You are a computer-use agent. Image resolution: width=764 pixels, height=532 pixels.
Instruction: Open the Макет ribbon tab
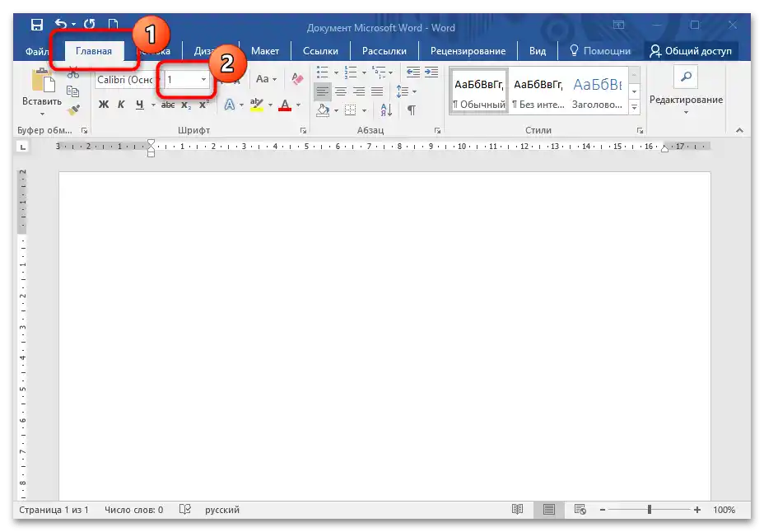click(x=264, y=51)
